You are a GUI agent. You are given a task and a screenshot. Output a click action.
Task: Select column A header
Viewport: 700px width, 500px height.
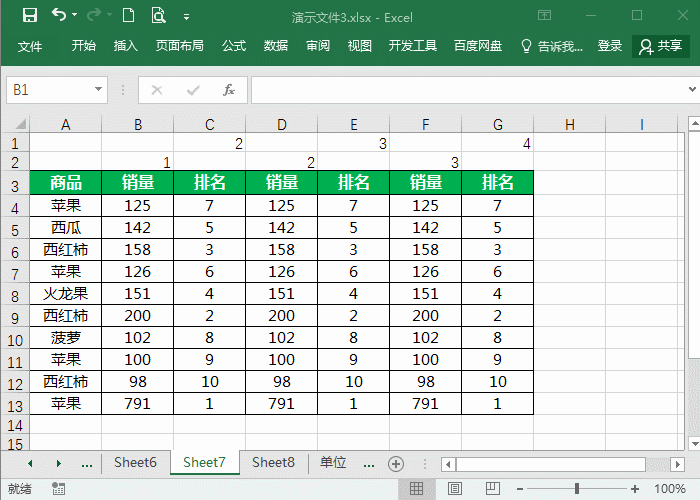pos(66,124)
